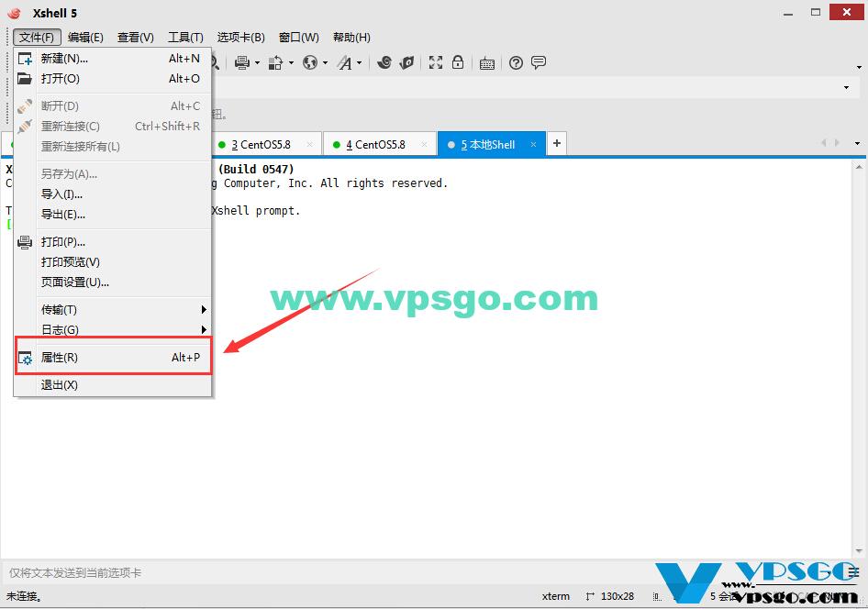Open the 帮助(H) menu
This screenshot has width=868, height=609.
tap(351, 37)
